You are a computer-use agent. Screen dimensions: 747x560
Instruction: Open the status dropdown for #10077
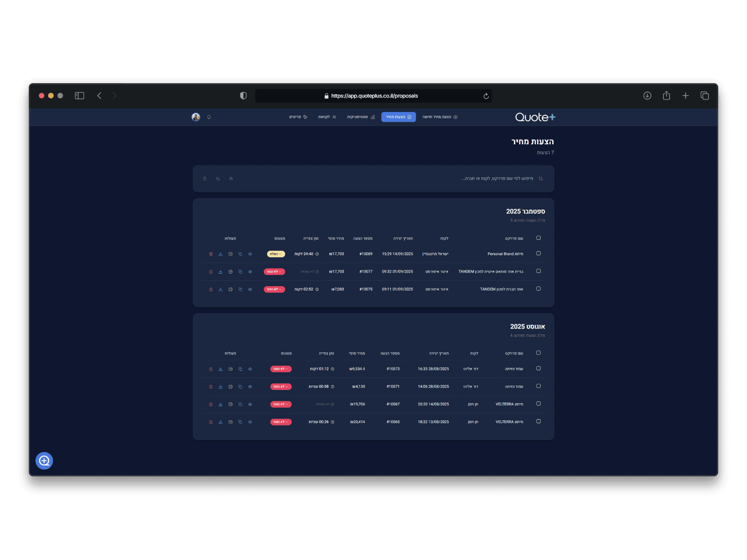click(x=274, y=272)
